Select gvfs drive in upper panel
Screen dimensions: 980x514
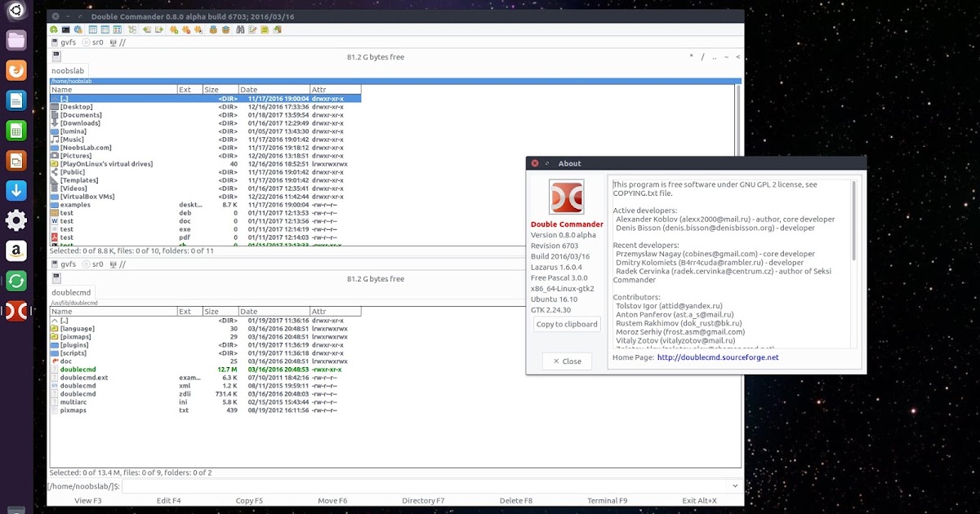[63, 42]
